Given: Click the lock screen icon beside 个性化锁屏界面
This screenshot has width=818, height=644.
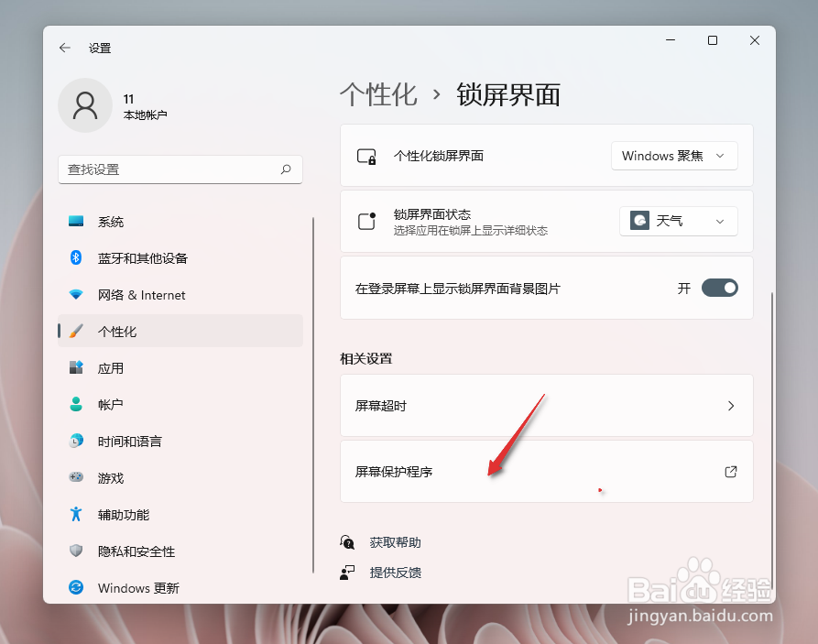Looking at the screenshot, I should click(366, 157).
